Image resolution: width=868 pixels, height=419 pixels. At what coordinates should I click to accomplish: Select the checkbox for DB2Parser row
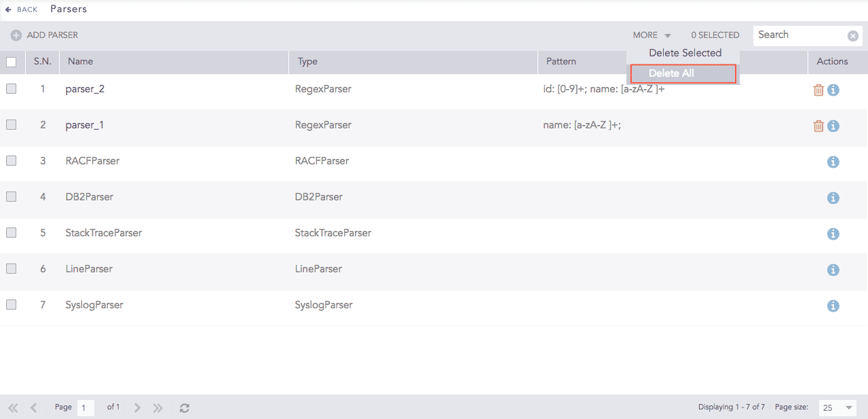(x=11, y=198)
